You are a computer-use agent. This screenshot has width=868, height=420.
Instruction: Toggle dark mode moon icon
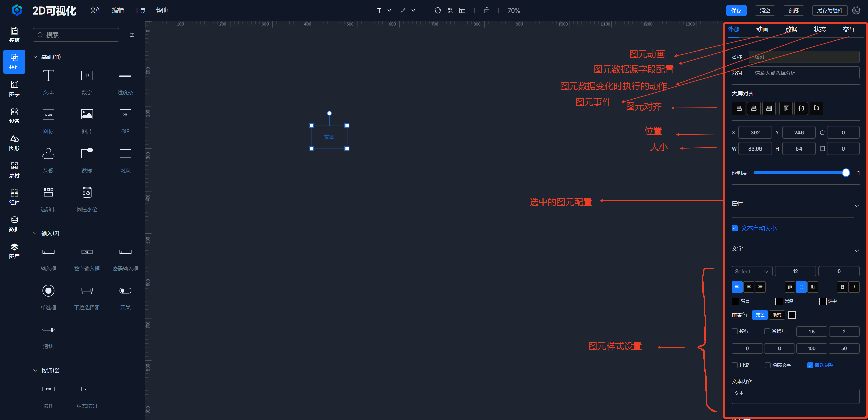[856, 11]
